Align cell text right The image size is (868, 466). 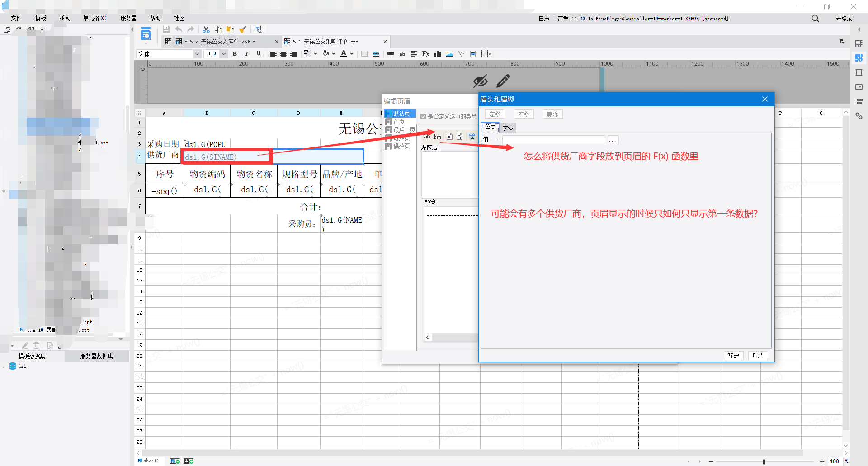point(293,54)
